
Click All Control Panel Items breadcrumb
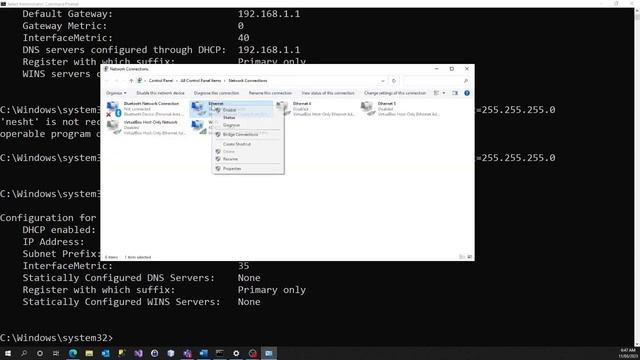click(200, 81)
